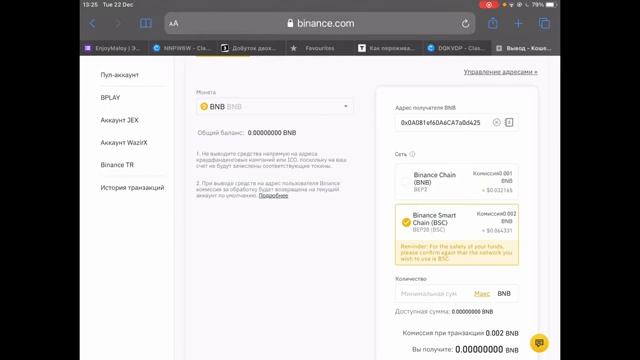Show network info icon next to Сеть
The width and height of the screenshot is (640, 360).
point(412,154)
